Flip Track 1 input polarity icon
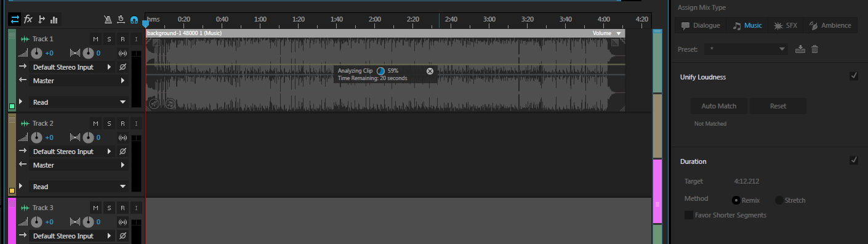The width and height of the screenshot is (868, 244). click(x=123, y=67)
